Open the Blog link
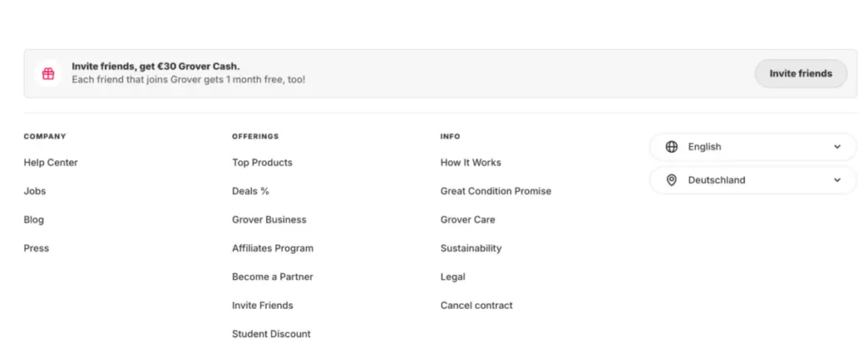 34,220
